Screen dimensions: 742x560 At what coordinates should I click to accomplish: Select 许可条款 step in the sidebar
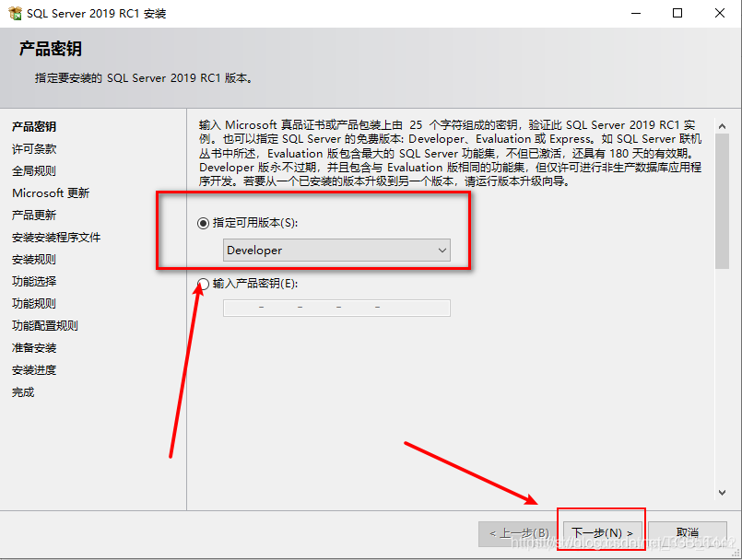tap(34, 149)
